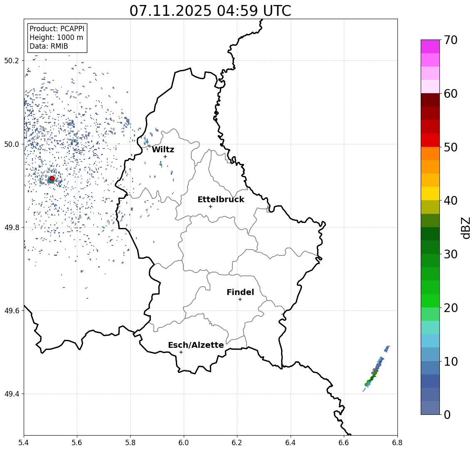476x451 pixels.
Task: Click the longitude label 6.2
Action: (237, 443)
